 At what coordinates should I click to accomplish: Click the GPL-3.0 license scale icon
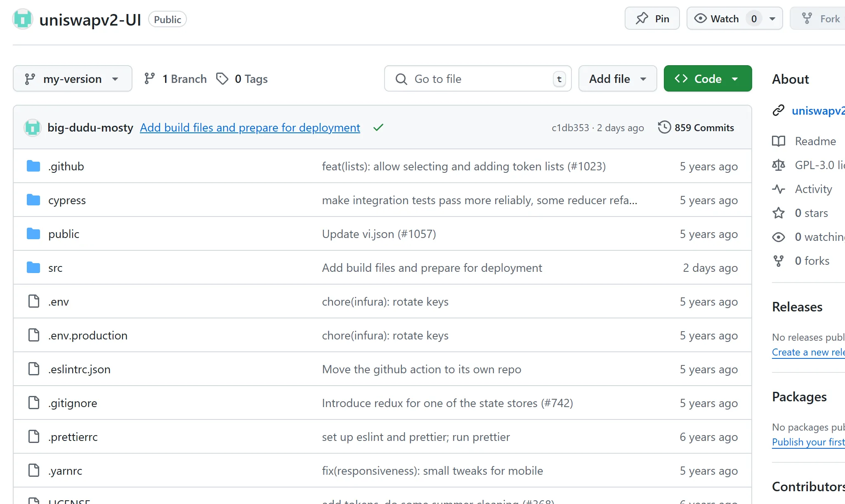click(x=779, y=165)
